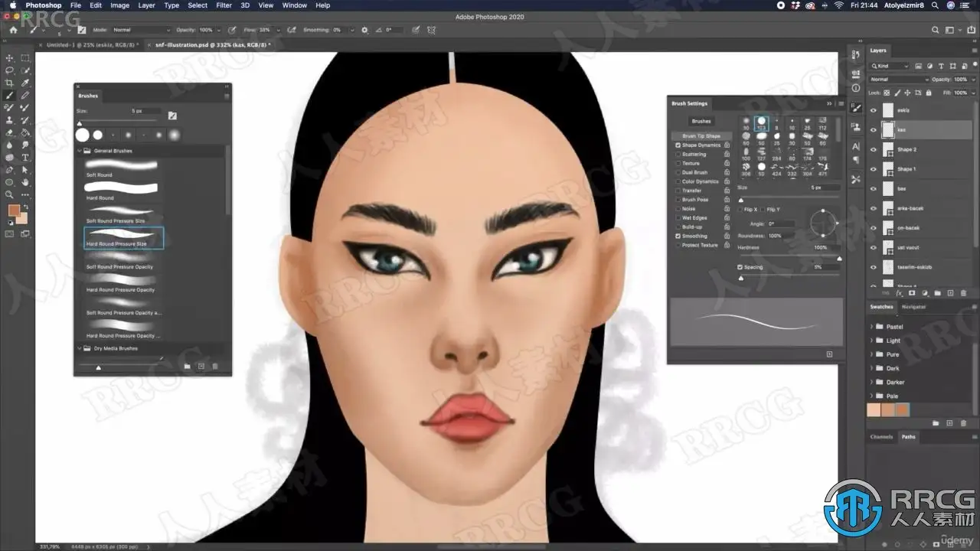Toggle symmetry painting butterfly icon
This screenshot has width=980, height=551.
(432, 30)
